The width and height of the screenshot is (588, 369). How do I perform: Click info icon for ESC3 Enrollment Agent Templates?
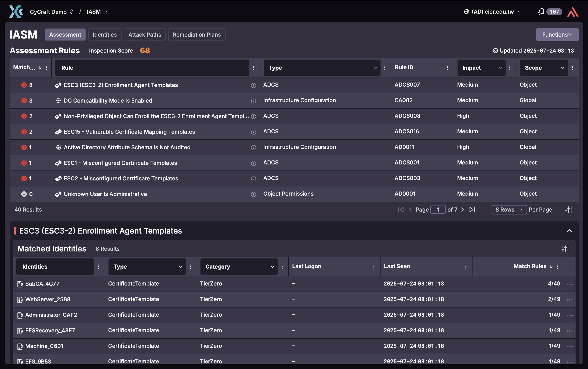[x=253, y=85]
